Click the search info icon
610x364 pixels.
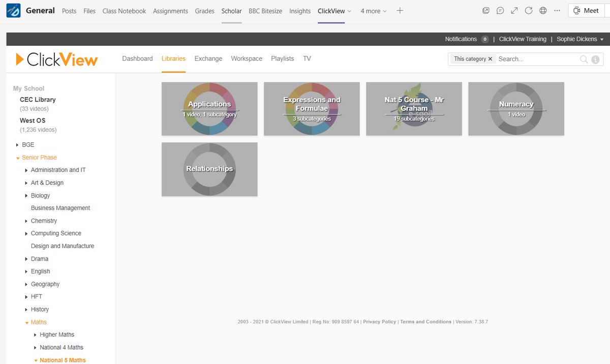coord(596,59)
